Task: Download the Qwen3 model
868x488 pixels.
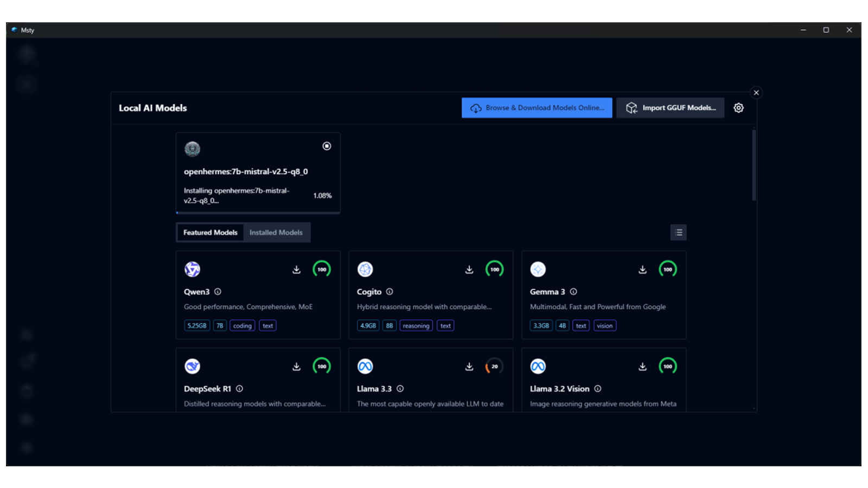Action: point(297,269)
